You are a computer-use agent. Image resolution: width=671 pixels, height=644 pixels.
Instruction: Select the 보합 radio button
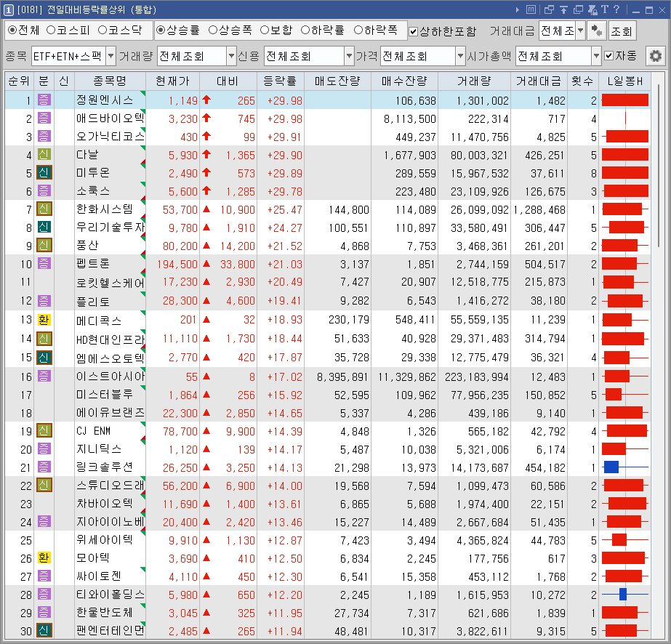(265, 30)
